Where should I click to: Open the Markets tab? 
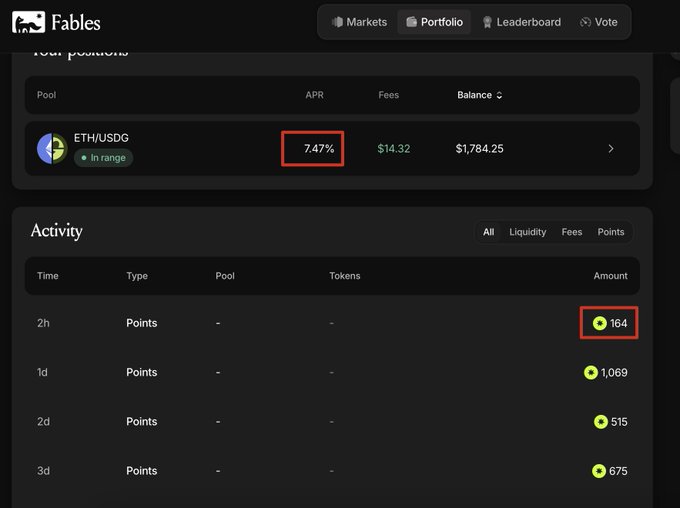pos(359,22)
